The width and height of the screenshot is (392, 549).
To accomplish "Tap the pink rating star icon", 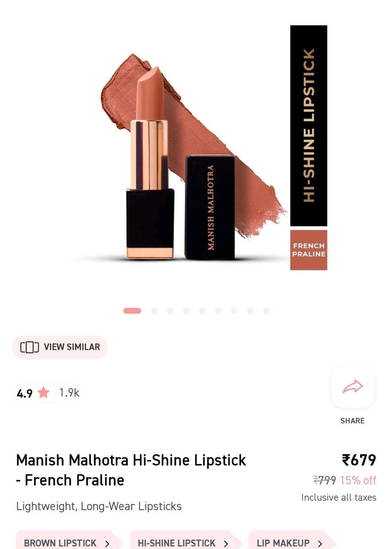I will 43,393.
